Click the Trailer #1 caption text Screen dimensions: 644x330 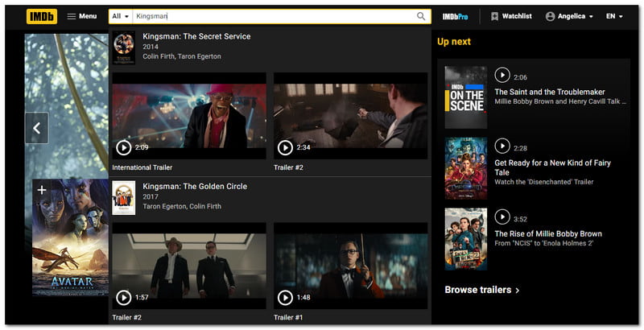[x=288, y=317]
